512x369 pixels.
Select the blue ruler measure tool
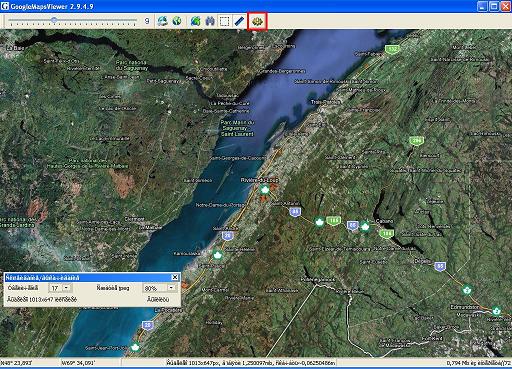coord(239,21)
